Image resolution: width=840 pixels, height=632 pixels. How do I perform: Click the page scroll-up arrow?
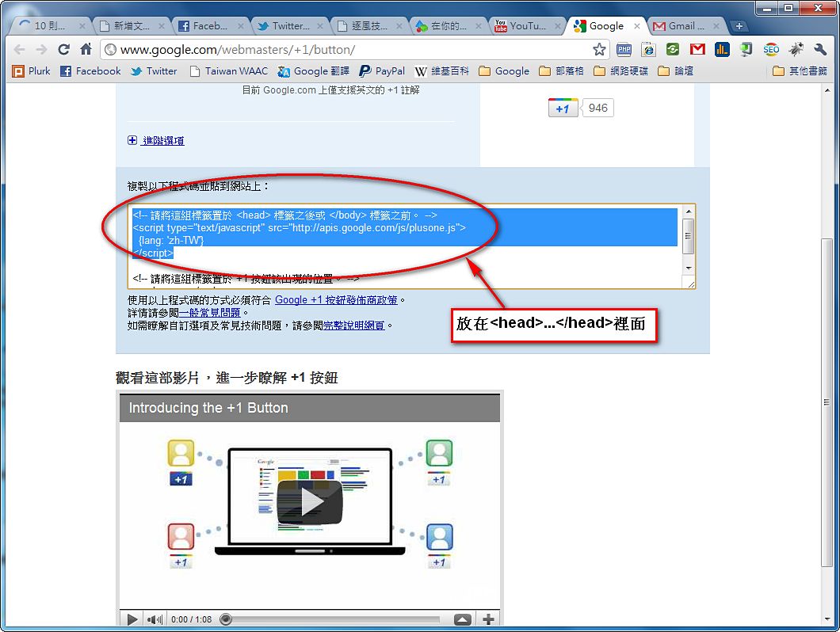[827, 91]
